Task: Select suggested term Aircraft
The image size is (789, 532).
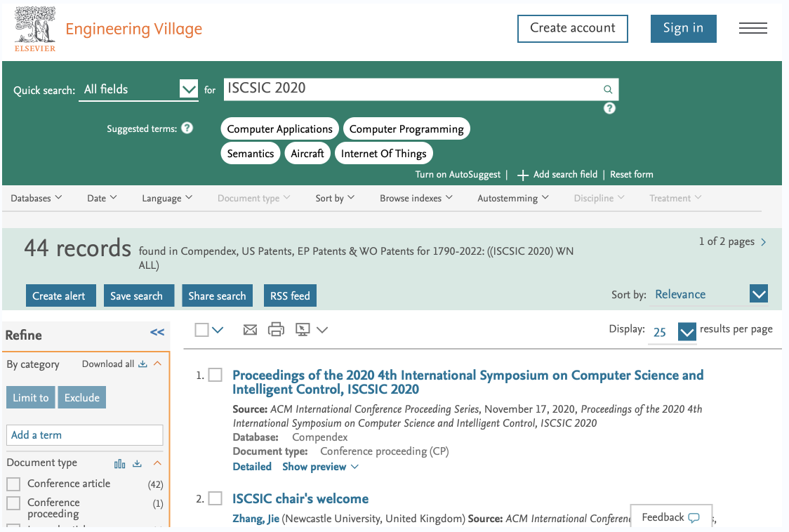Action: (x=307, y=154)
